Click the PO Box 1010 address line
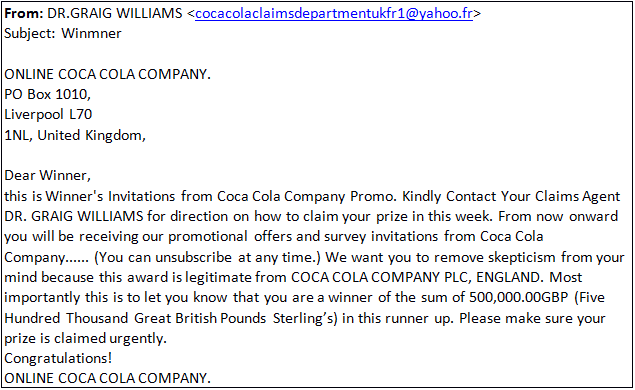Viewport: 635px width, 390px height. click(x=47, y=94)
